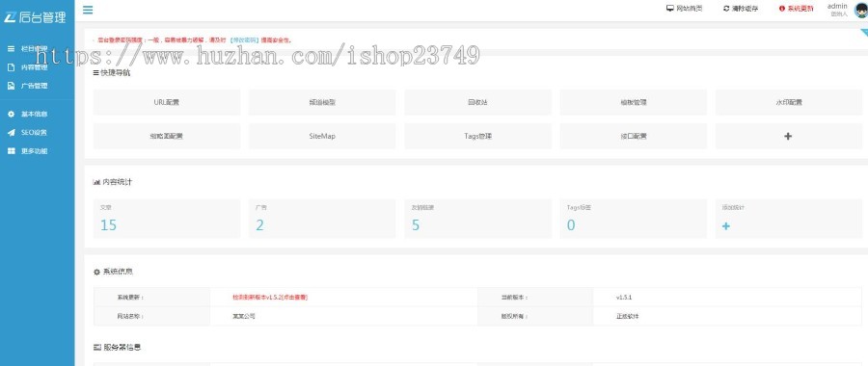Click the red 系统更新 link
Viewport: 868px width, 366px height.
pyautogui.click(x=796, y=9)
